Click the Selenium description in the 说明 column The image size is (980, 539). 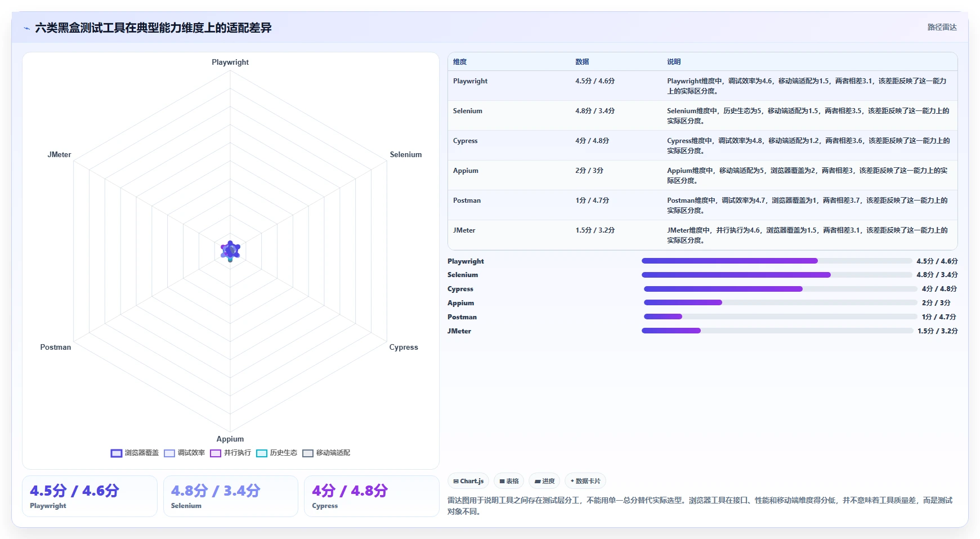click(808, 116)
